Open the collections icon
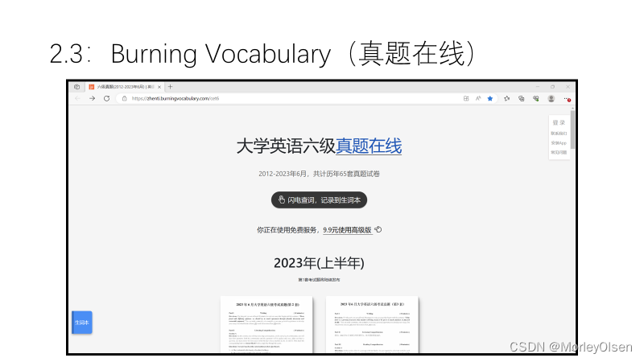 tap(521, 98)
